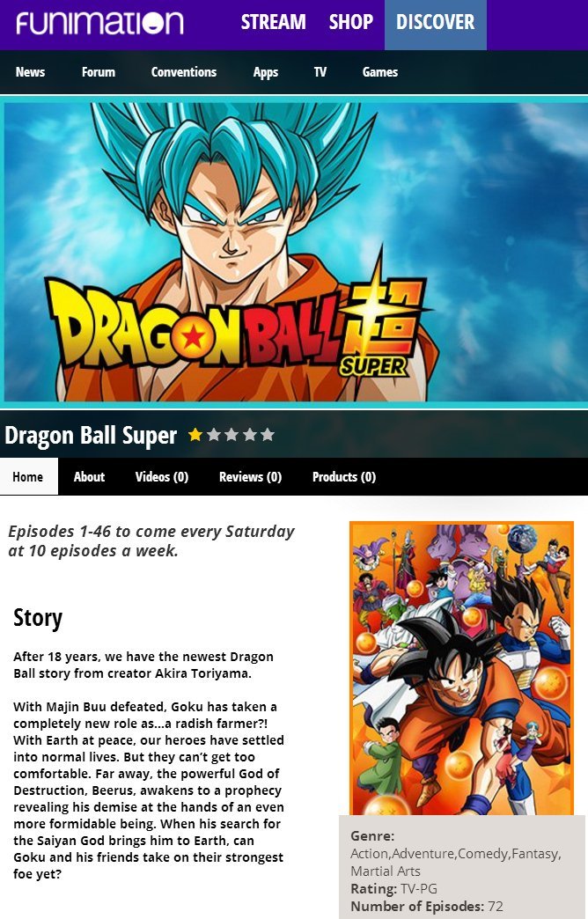Open the STREAM section
This screenshot has height=919, width=588.
pyautogui.click(x=273, y=22)
